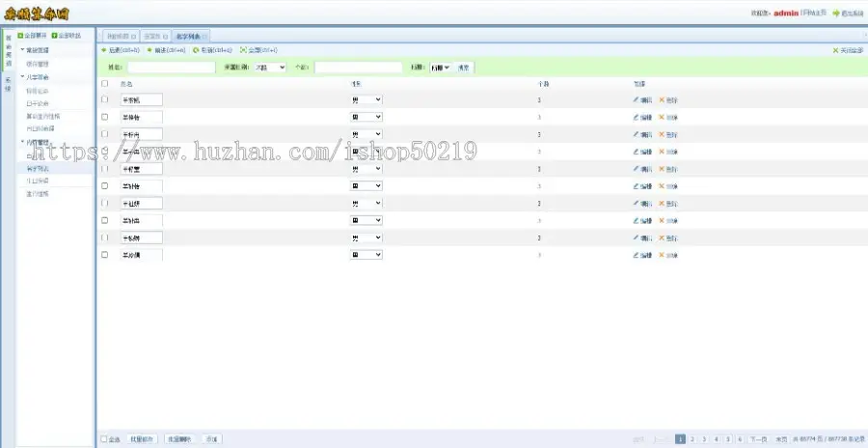This screenshot has height=448, width=868.
Task: Tick the checkbox of the third table row
Action: [104, 133]
